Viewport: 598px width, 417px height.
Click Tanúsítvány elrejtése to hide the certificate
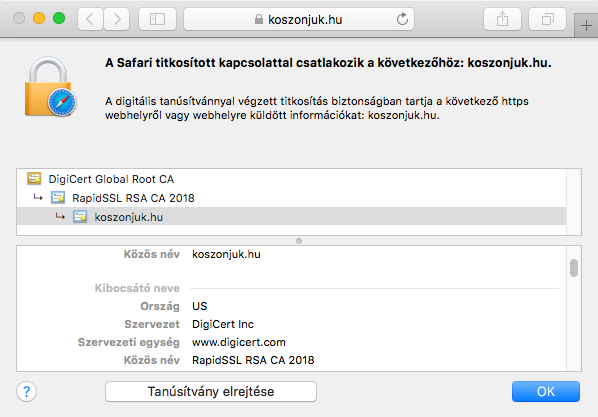coord(211,391)
